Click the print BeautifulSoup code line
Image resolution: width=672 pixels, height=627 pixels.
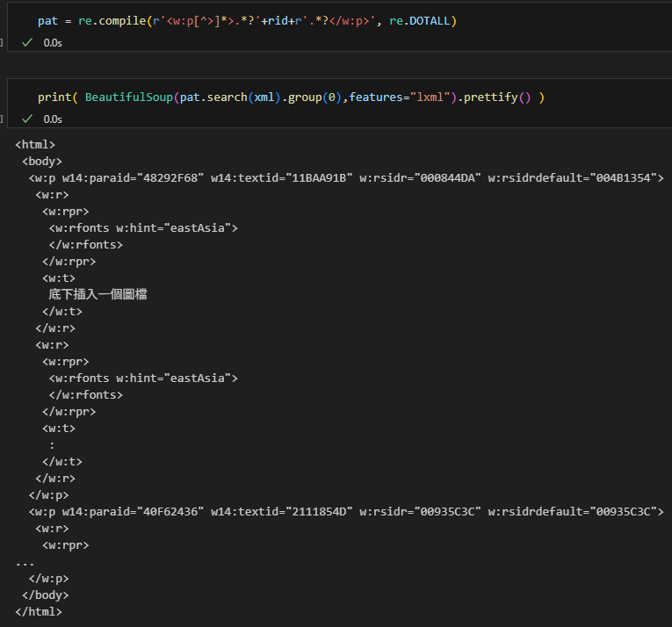pyautogui.click(x=291, y=97)
